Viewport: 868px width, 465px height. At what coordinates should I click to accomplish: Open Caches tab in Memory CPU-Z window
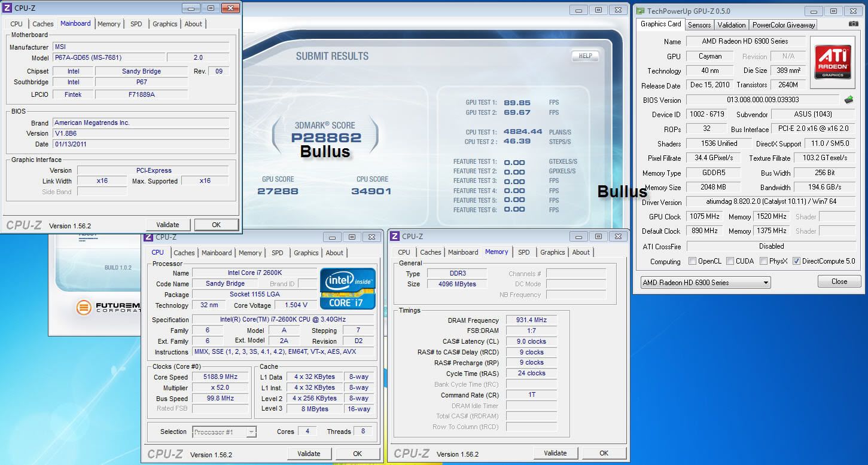(x=431, y=252)
